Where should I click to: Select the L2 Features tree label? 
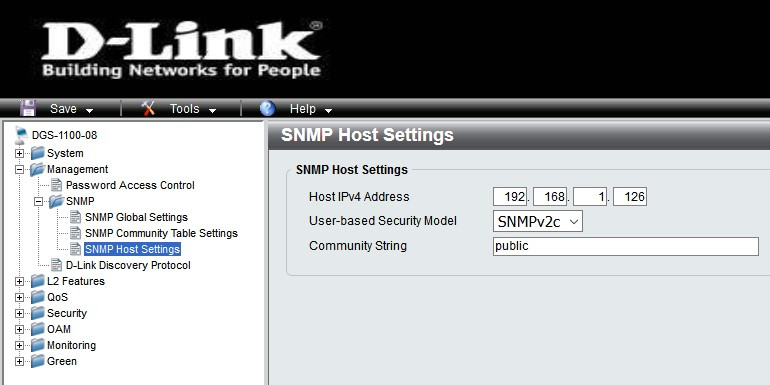(76, 281)
